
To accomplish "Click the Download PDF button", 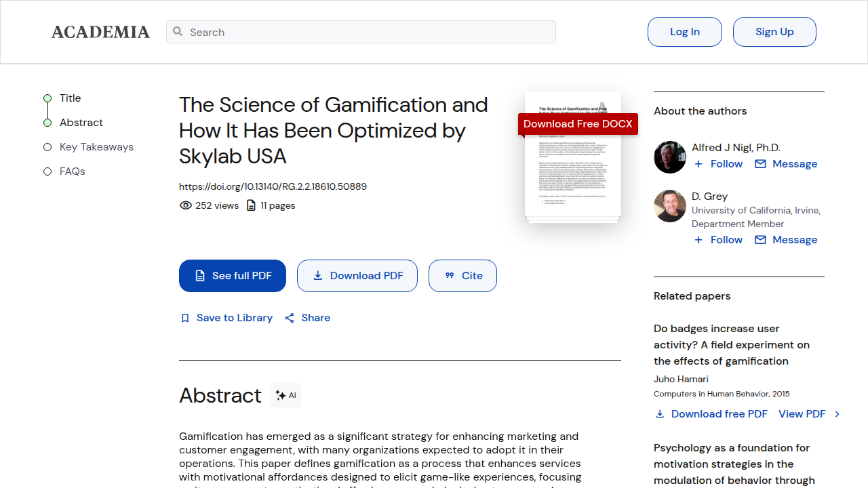I will click(x=357, y=276).
